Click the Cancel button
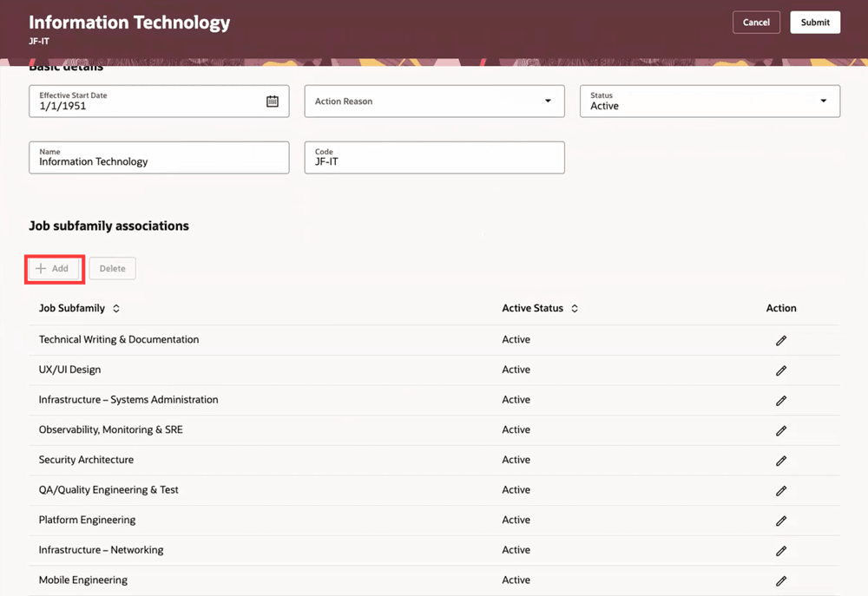The height and width of the screenshot is (596, 868). (x=756, y=23)
